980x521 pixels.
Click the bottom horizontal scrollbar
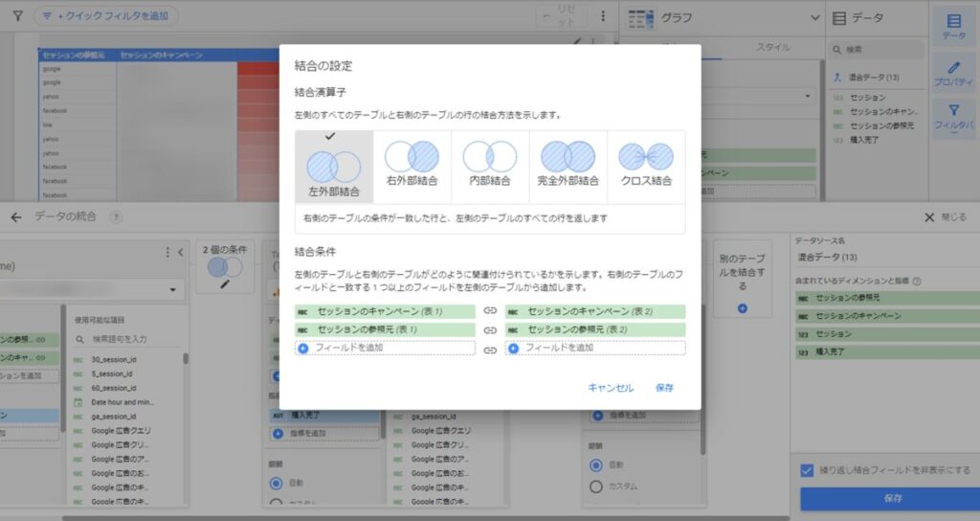coord(425,518)
